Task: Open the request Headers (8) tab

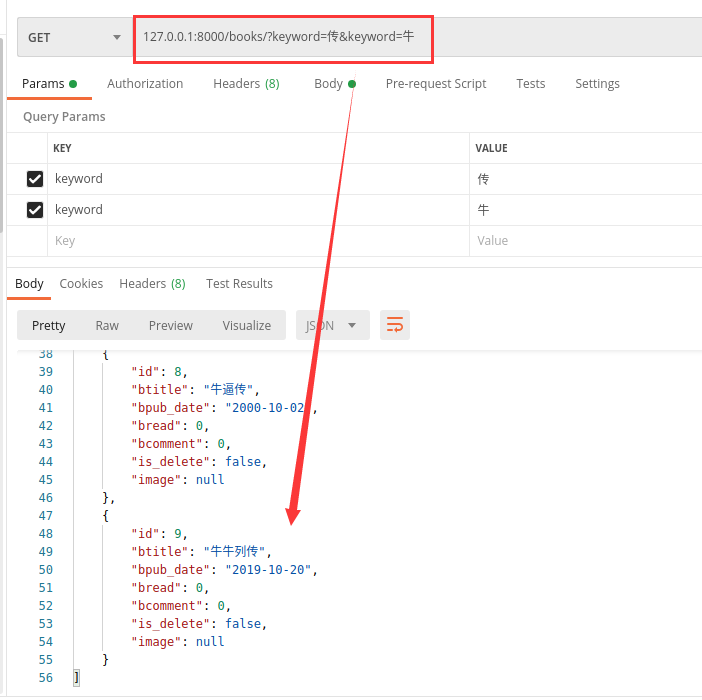Action: (246, 84)
